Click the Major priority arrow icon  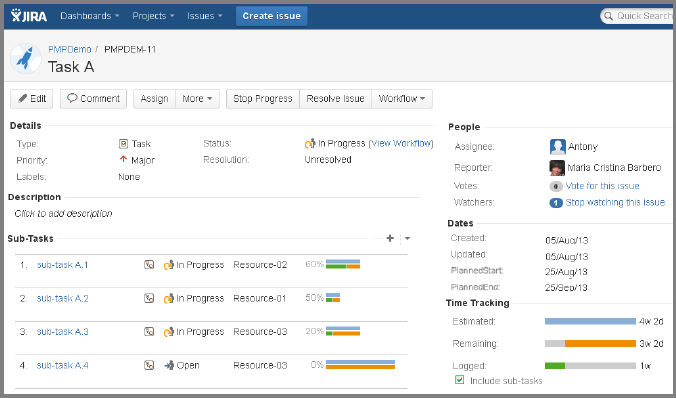(123, 160)
